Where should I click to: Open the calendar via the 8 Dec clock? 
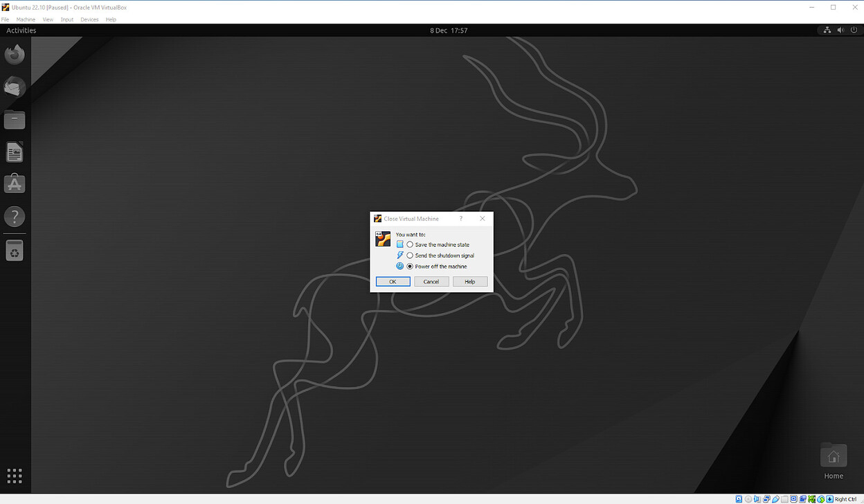click(448, 30)
